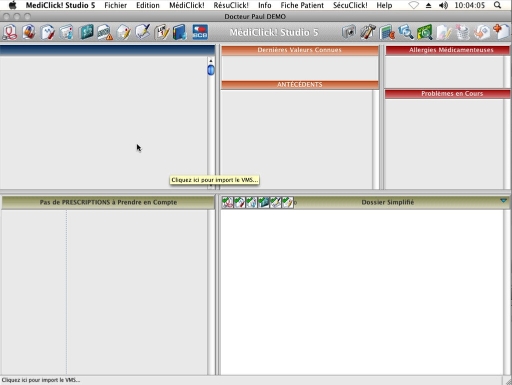Open the SCB card icon in the toolbar
Screen dimensions: 512x385
[x=200, y=32]
